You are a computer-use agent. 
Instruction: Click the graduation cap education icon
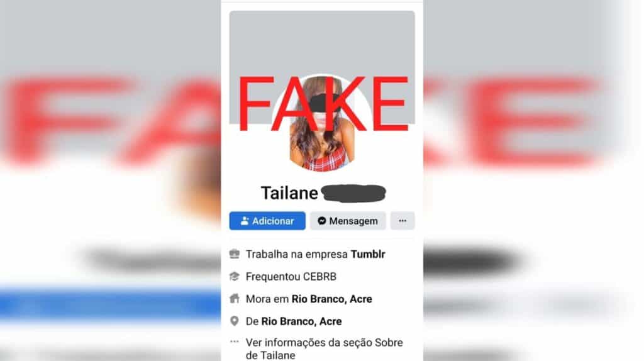[x=235, y=276]
